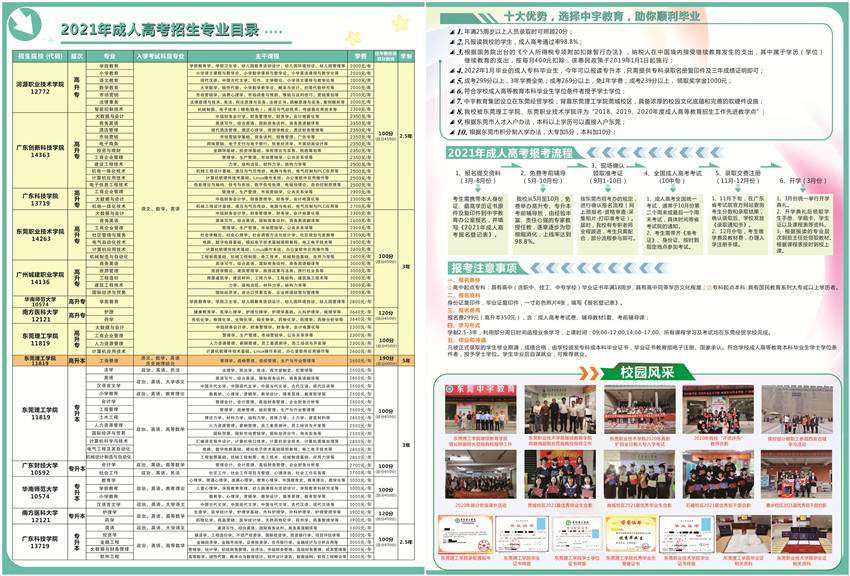Viewport: 850px width, 576px height.
Task: Select the major cell "电子信息工程技术"
Action: click(x=110, y=185)
